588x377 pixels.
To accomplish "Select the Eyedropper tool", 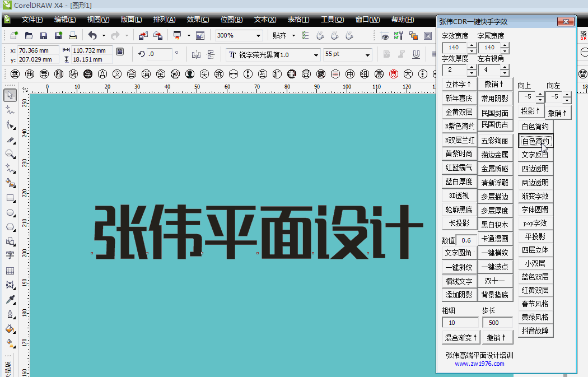I will tap(10, 299).
